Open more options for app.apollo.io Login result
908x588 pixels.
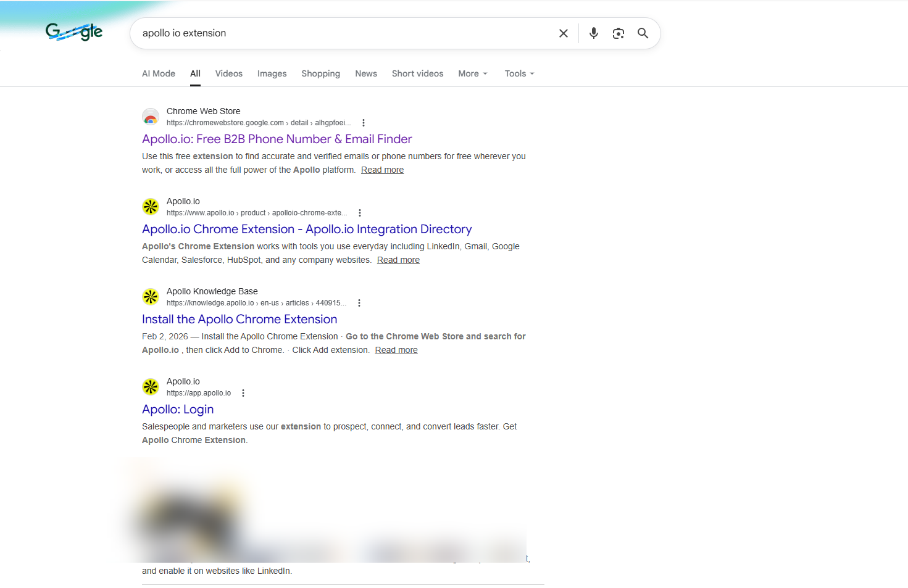(243, 393)
